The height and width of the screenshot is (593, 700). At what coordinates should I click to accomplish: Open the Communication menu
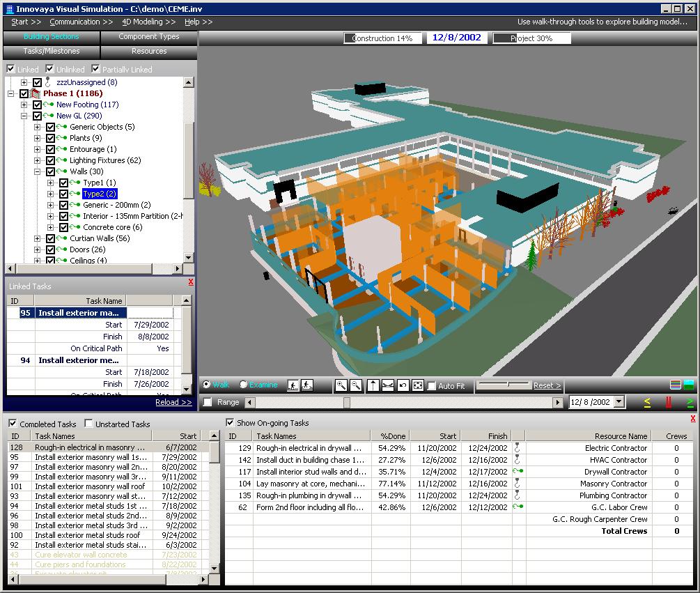81,22
